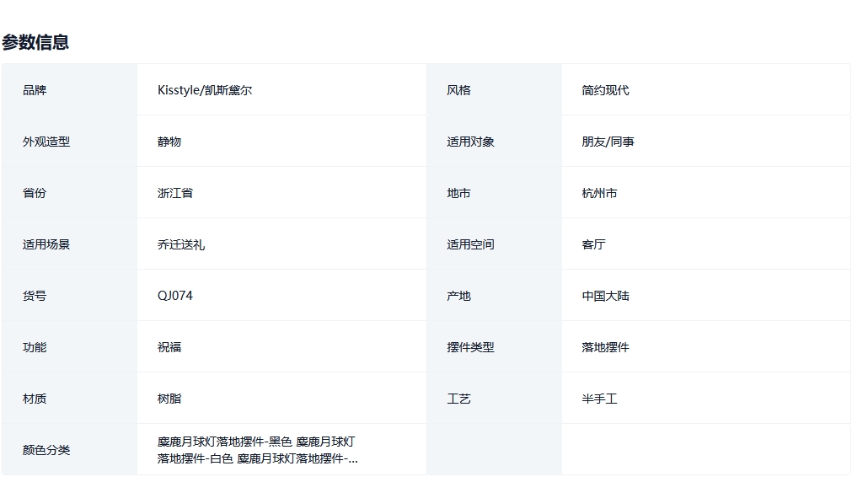
Task: Select the item number QJ074
Action: point(175,296)
